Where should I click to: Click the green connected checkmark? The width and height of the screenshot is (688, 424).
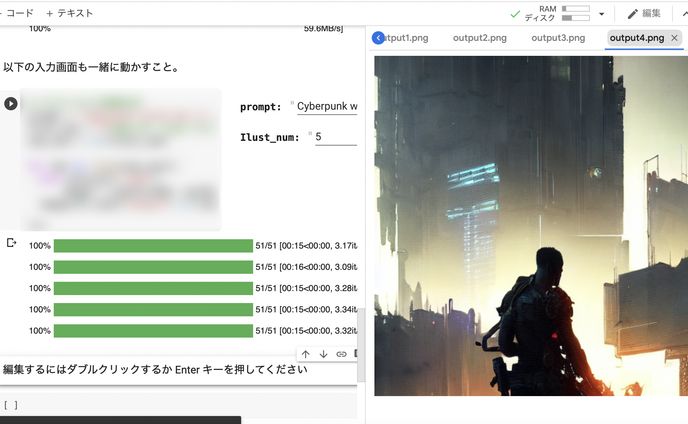pos(515,14)
